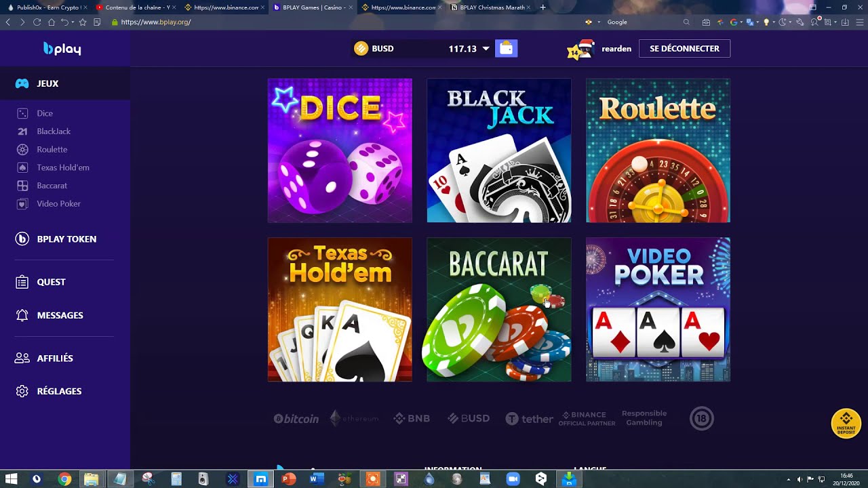Open RÉGLAGES settings in sidebar
This screenshot has height=488, width=868.
coord(59,391)
